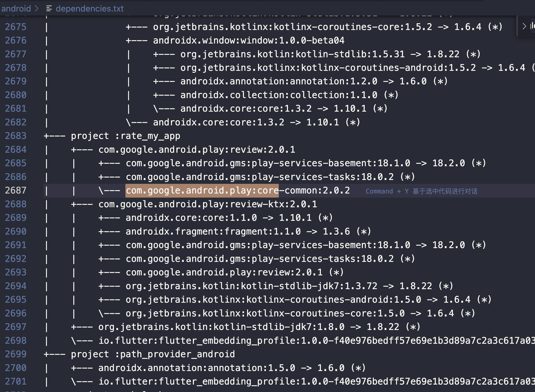Click kotlin-stdlib:1.5.31 -> 1.8.22 on line 2677

coord(330,54)
